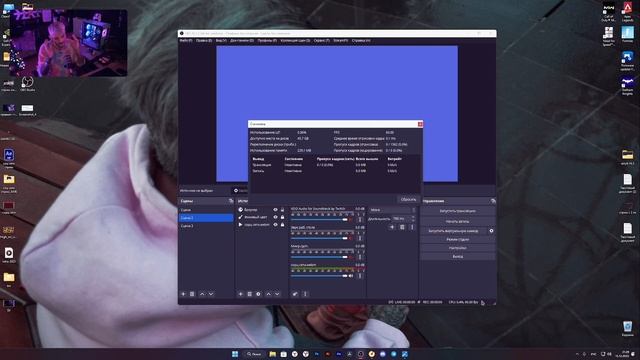Toggle visibility of the media source row
Screen dimensions: 640x360
pyautogui.click(x=276, y=224)
